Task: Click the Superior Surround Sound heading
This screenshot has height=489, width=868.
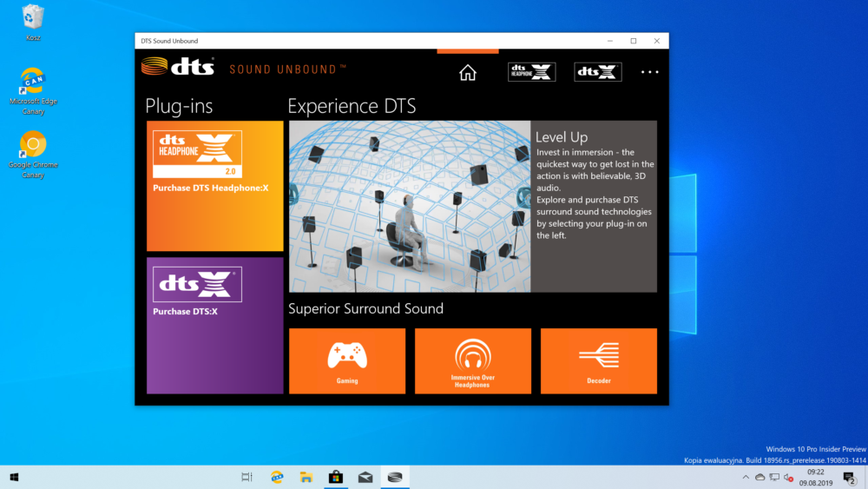Action: coord(366,308)
